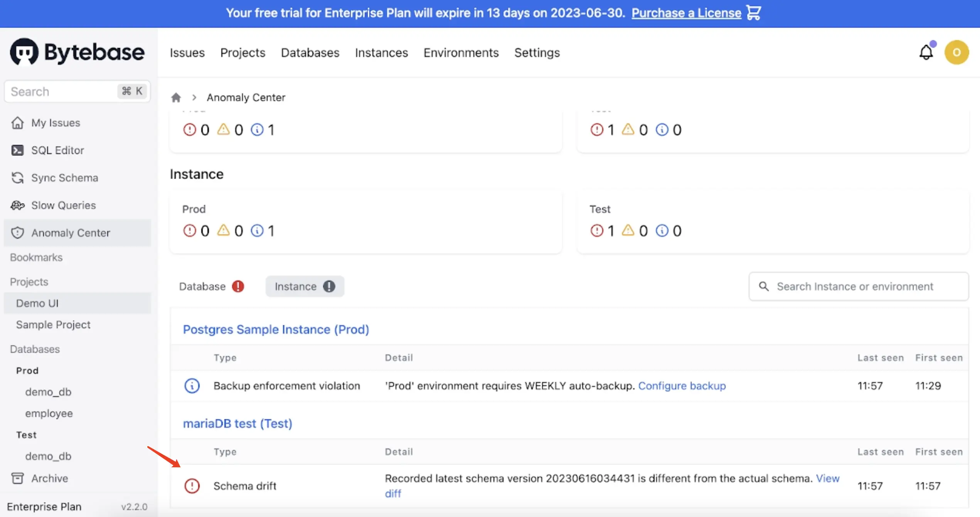
Task: Open the notifications bell
Action: click(926, 52)
